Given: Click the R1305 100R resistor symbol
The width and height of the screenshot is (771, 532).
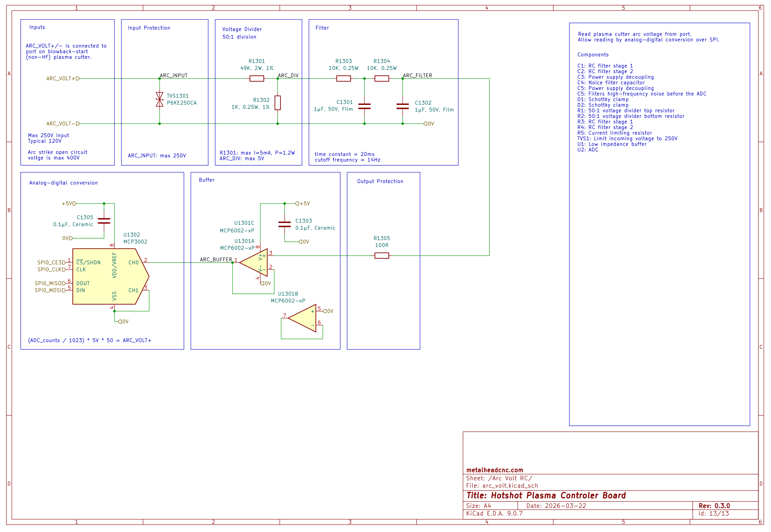Looking at the screenshot, I should (381, 256).
